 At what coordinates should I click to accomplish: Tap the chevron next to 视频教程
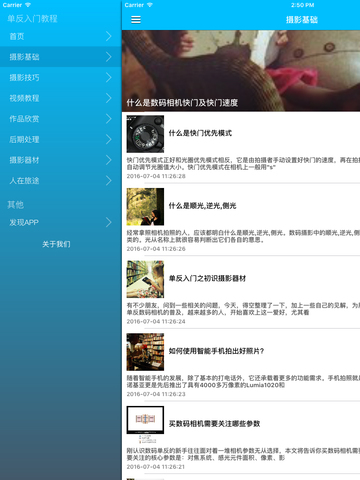pyautogui.click(x=108, y=98)
